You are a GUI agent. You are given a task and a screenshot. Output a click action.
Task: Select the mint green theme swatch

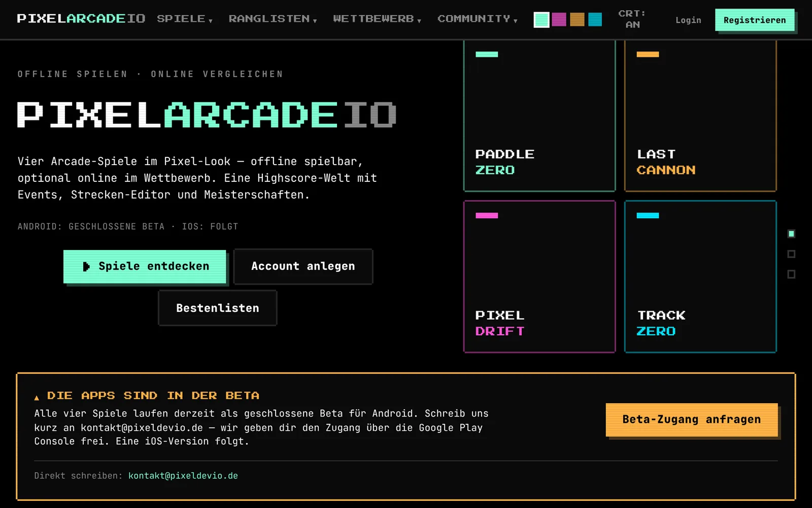(541, 20)
